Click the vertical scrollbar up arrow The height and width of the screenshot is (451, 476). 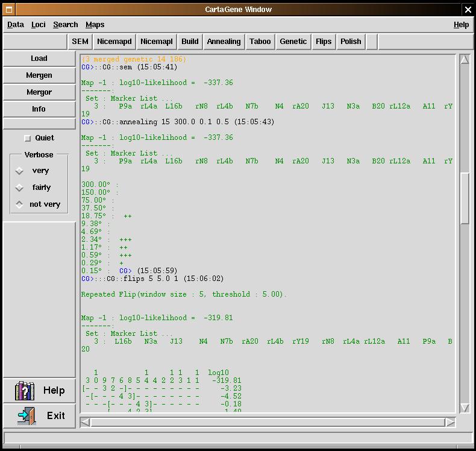465,60
